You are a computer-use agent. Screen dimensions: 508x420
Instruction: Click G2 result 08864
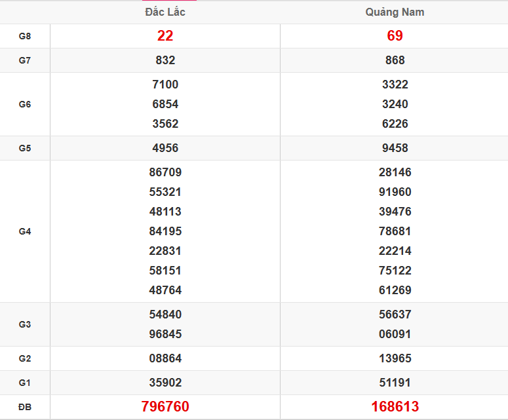(x=165, y=358)
